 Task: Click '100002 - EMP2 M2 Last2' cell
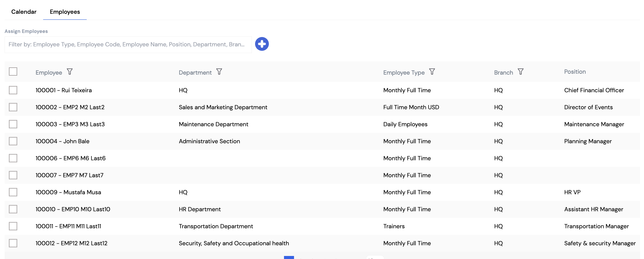click(70, 107)
